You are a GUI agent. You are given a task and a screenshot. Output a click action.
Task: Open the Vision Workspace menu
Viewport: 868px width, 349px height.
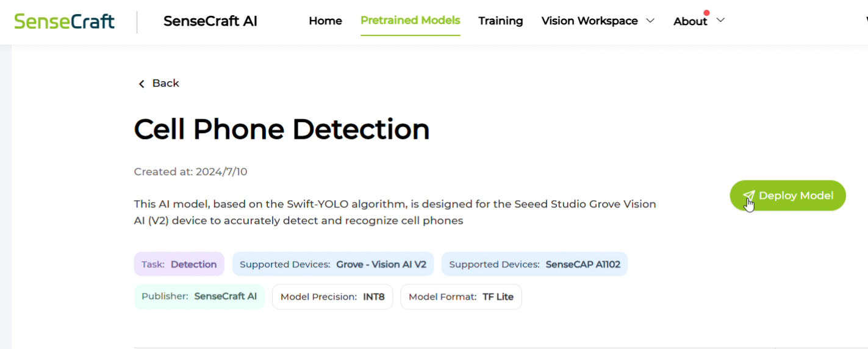tap(589, 21)
